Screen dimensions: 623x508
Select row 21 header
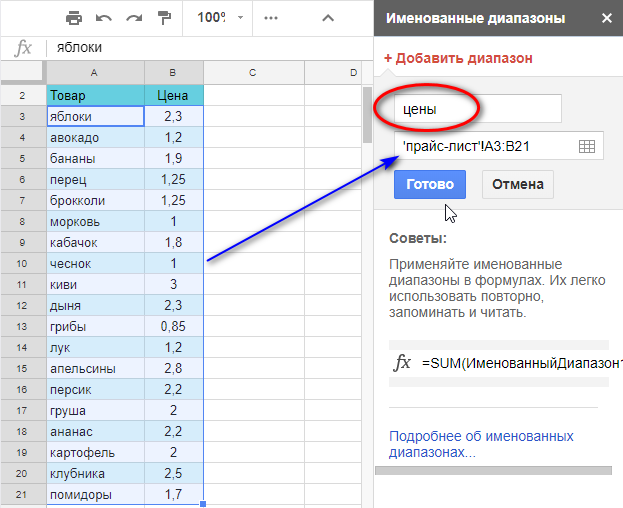[23, 495]
